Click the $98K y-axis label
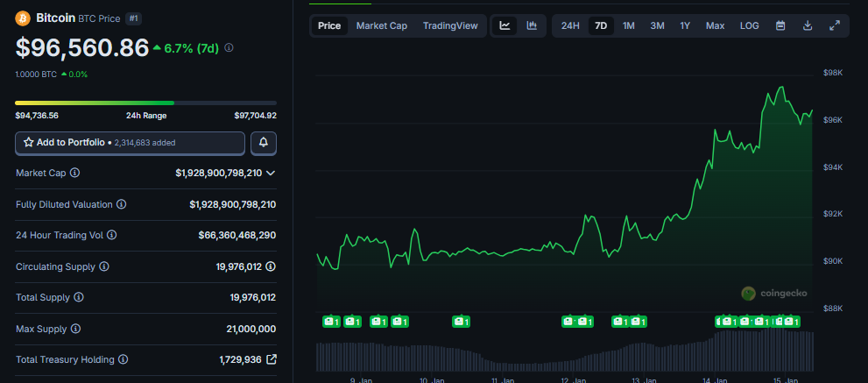868x383 pixels. pos(833,73)
